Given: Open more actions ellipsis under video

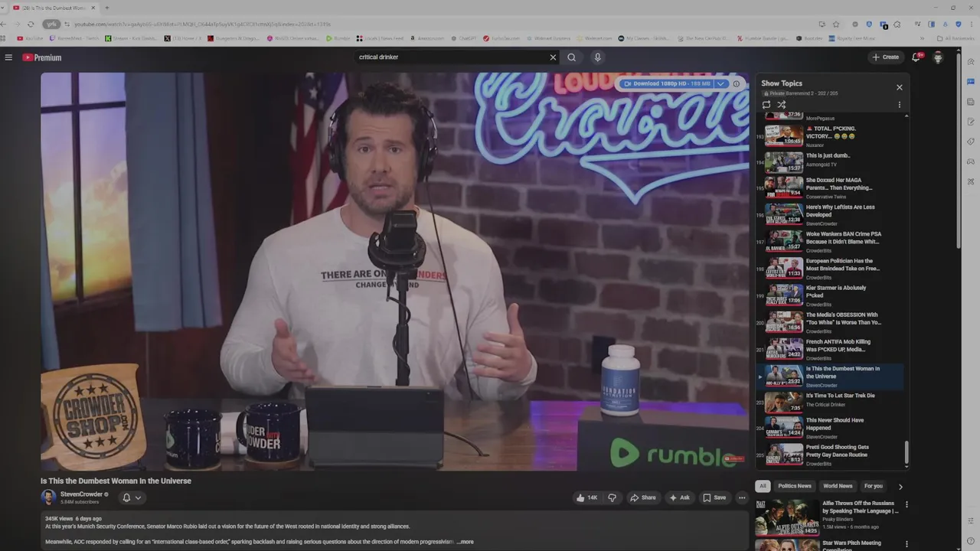Looking at the screenshot, I should click(742, 497).
